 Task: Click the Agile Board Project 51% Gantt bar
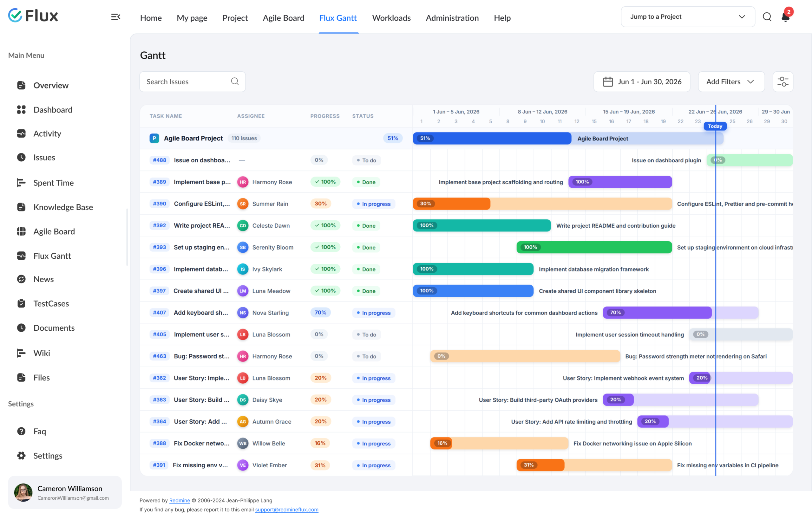[568, 138]
